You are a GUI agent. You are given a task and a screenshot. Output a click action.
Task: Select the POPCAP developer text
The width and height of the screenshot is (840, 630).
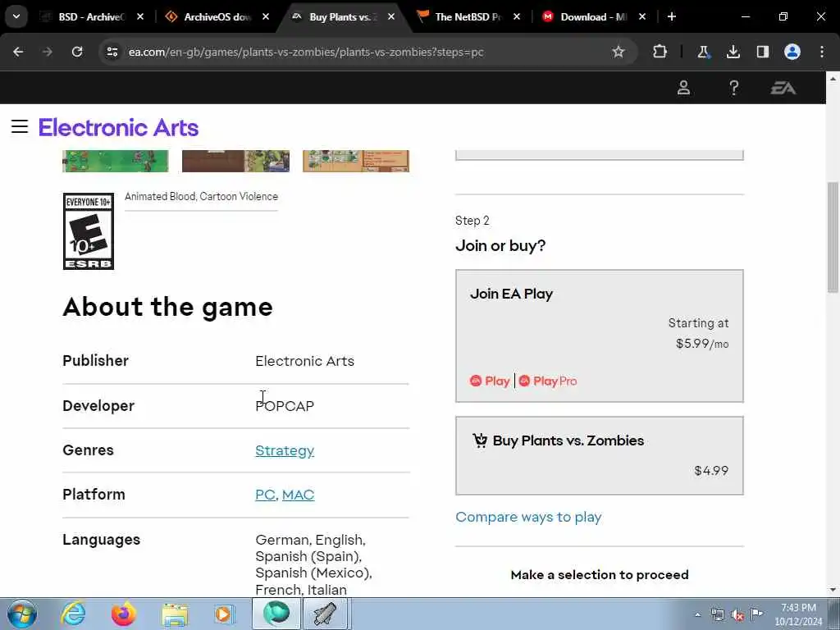click(285, 406)
